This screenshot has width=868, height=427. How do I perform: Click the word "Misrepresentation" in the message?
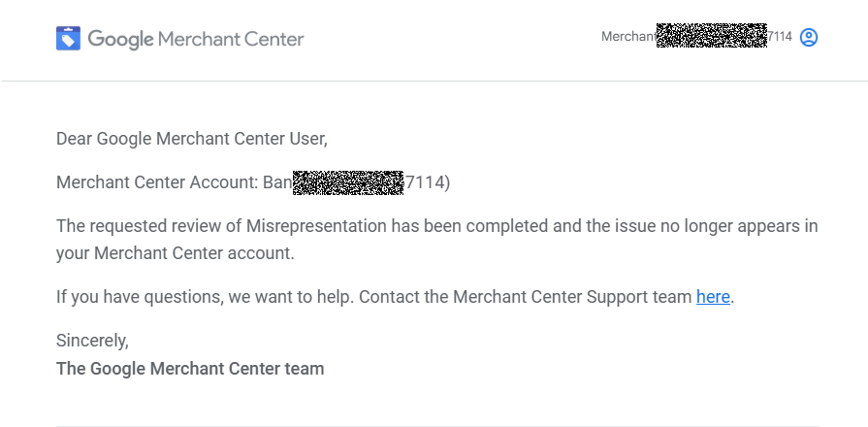point(316,226)
